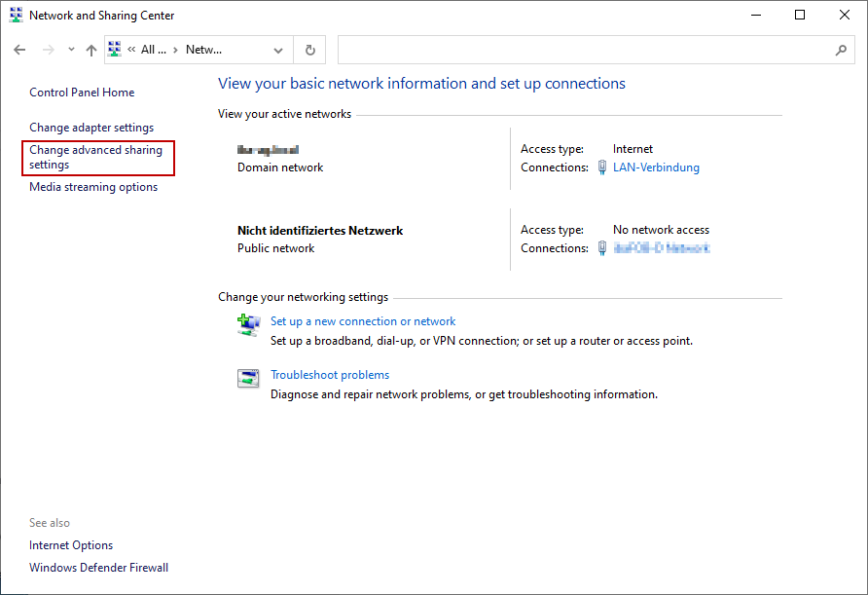Open Media streaming options
The height and width of the screenshot is (595, 868).
[93, 187]
